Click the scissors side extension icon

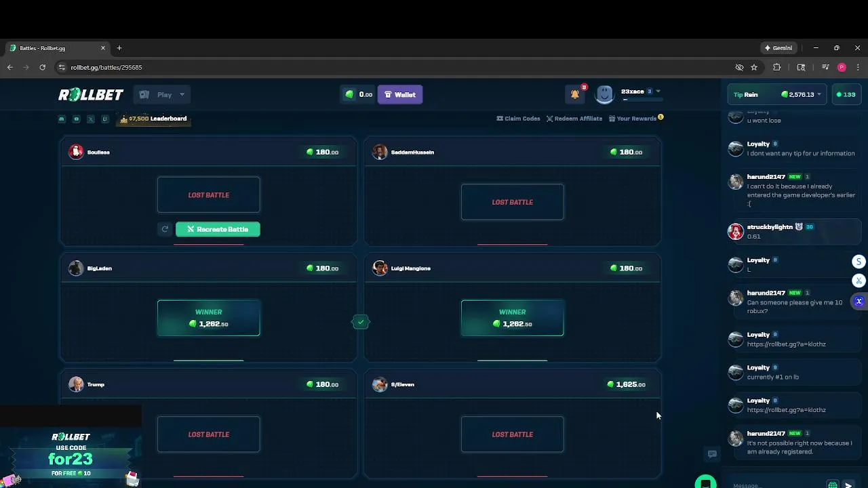point(859,281)
